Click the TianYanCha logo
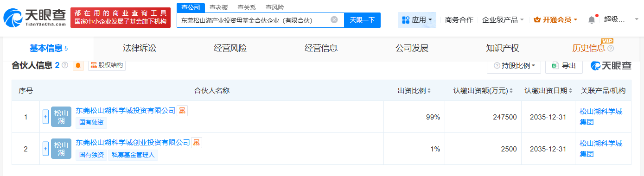 (35, 18)
